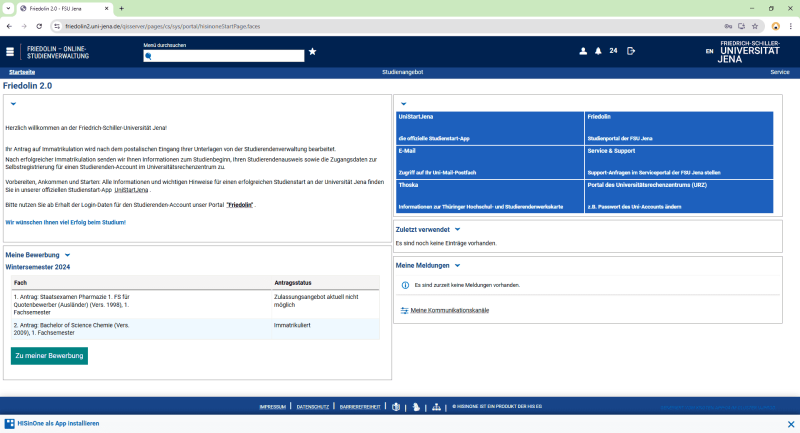Open a new browser tab
Screen dimensions: 800x433
pyautogui.click(x=121, y=8)
